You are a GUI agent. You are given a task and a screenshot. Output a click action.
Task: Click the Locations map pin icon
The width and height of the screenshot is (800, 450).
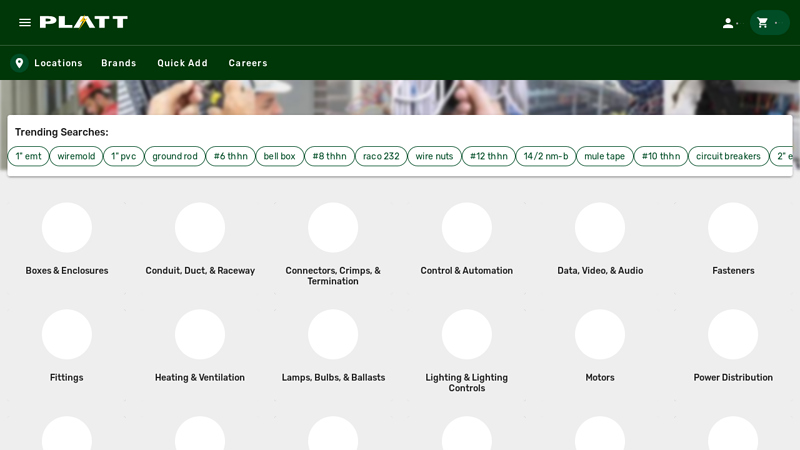[x=20, y=63]
